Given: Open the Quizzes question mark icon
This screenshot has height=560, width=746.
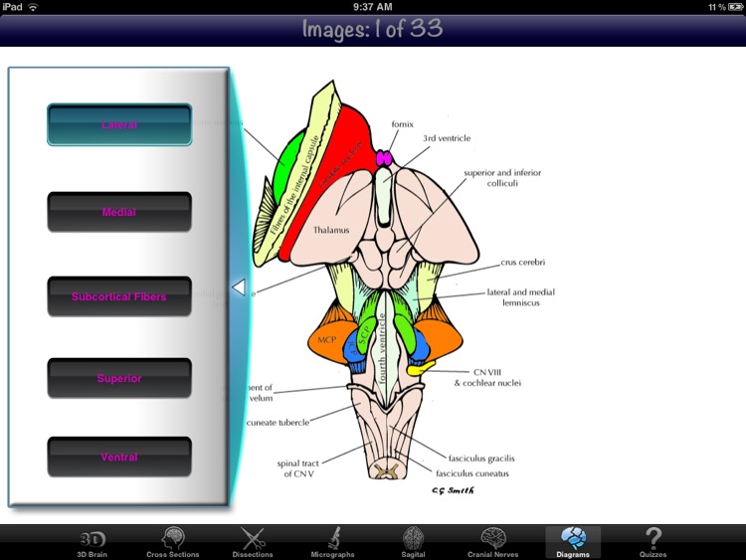Looking at the screenshot, I should 653,538.
